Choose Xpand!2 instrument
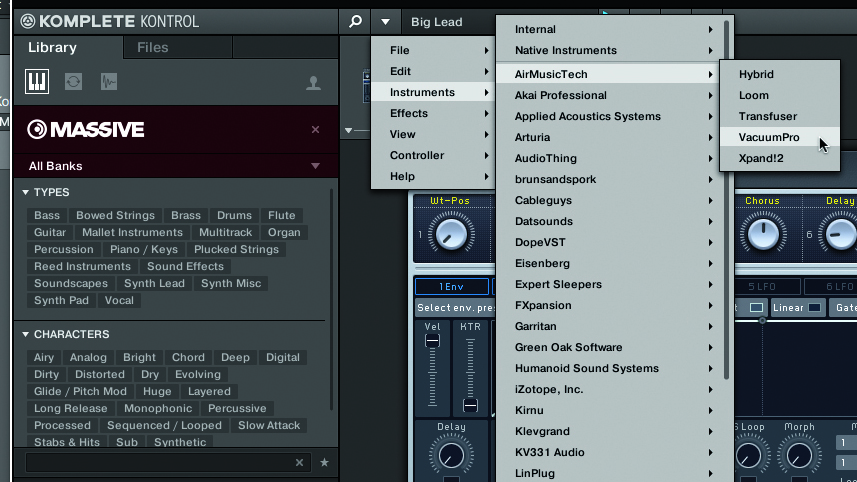 (x=780, y=158)
